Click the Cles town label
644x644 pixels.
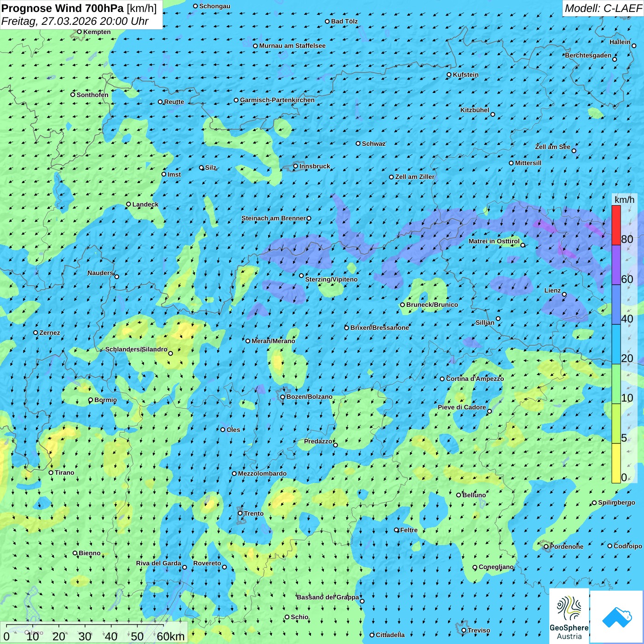click(x=233, y=430)
